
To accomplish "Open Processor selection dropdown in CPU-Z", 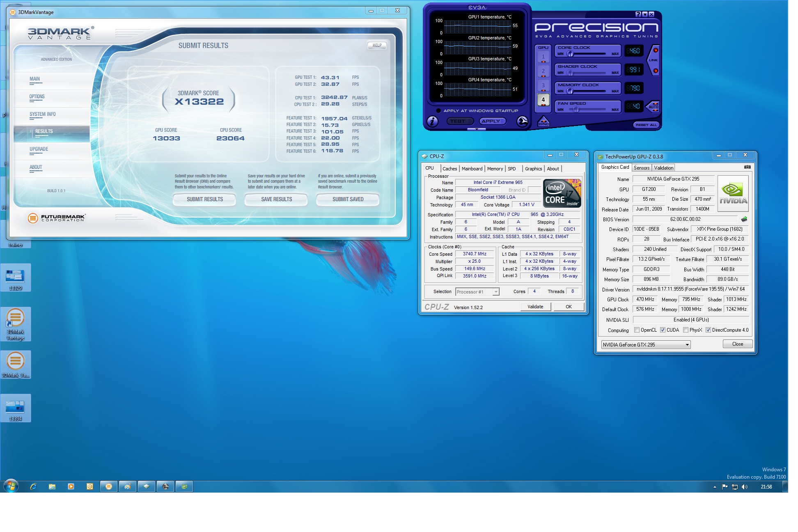I will point(477,292).
